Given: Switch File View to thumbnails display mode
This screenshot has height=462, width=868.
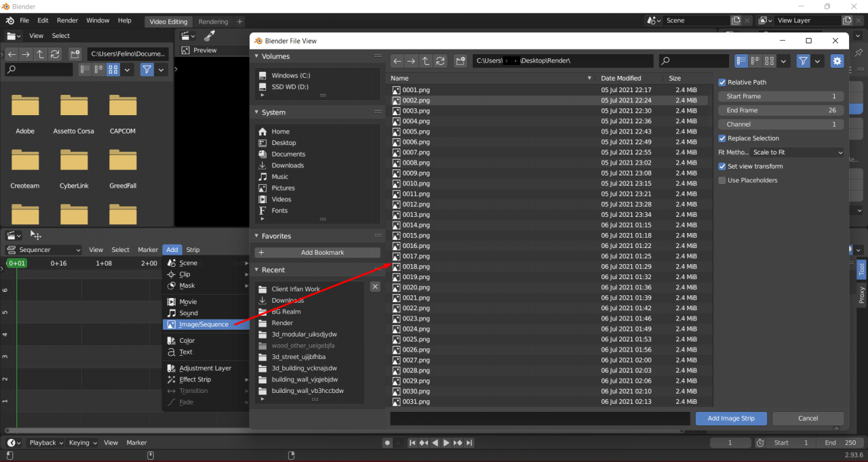Looking at the screenshot, I should coord(769,61).
